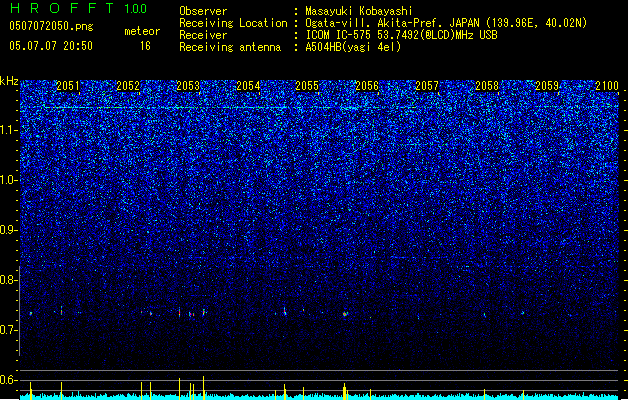Click the observer name Masayuki Kobayashi

point(358,11)
